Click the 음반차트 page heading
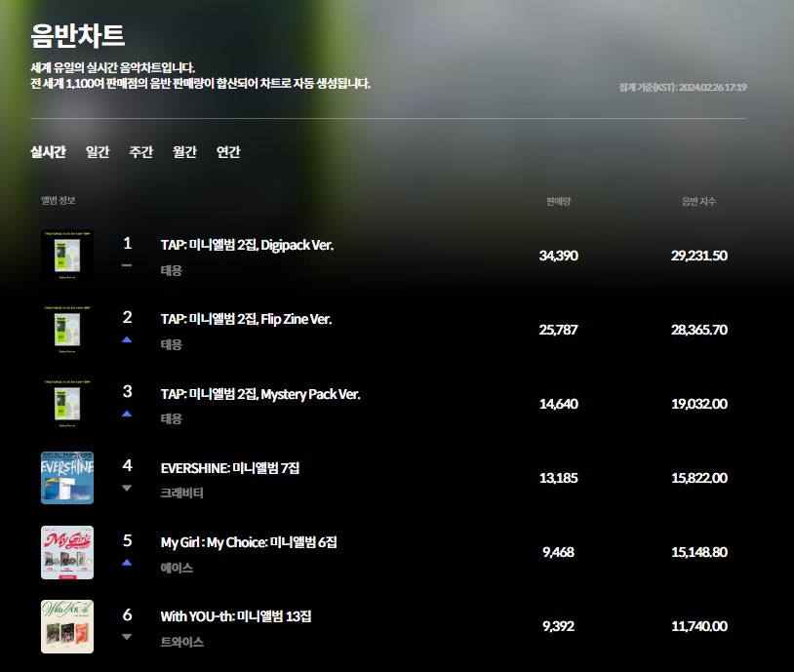 pos(77,35)
